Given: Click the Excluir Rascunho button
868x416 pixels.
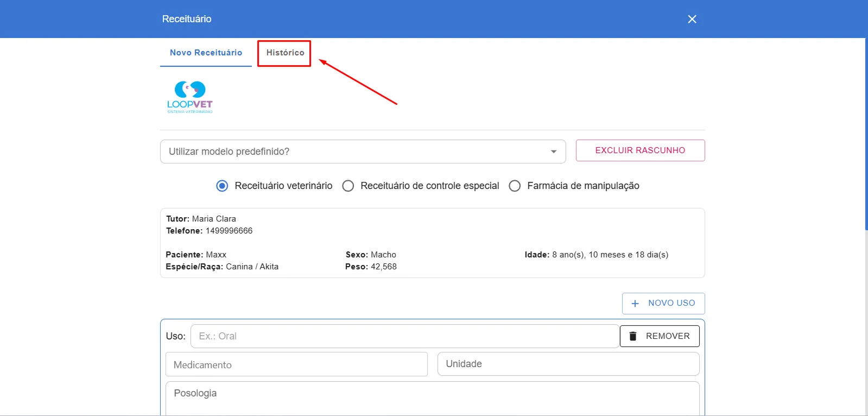Looking at the screenshot, I should click(x=640, y=150).
